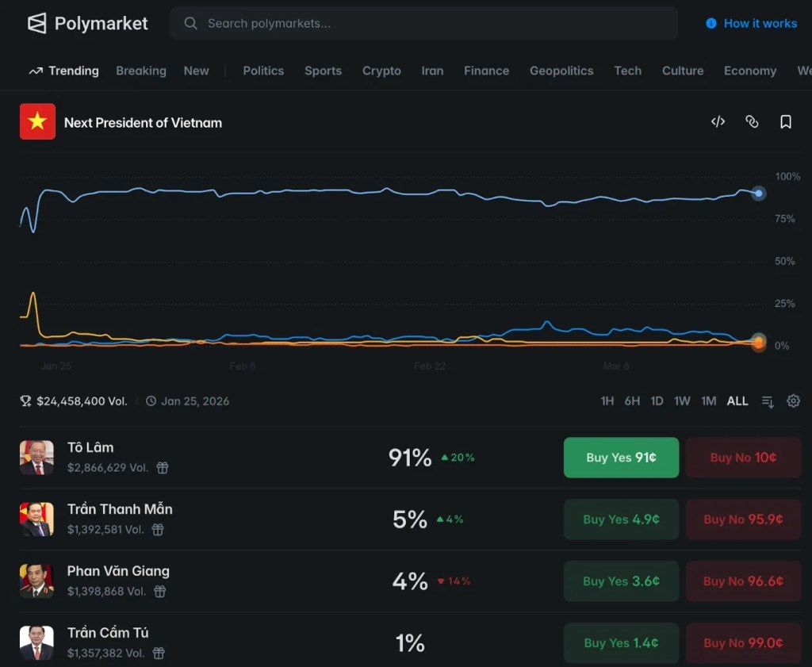Select the ALL time range

pos(737,401)
